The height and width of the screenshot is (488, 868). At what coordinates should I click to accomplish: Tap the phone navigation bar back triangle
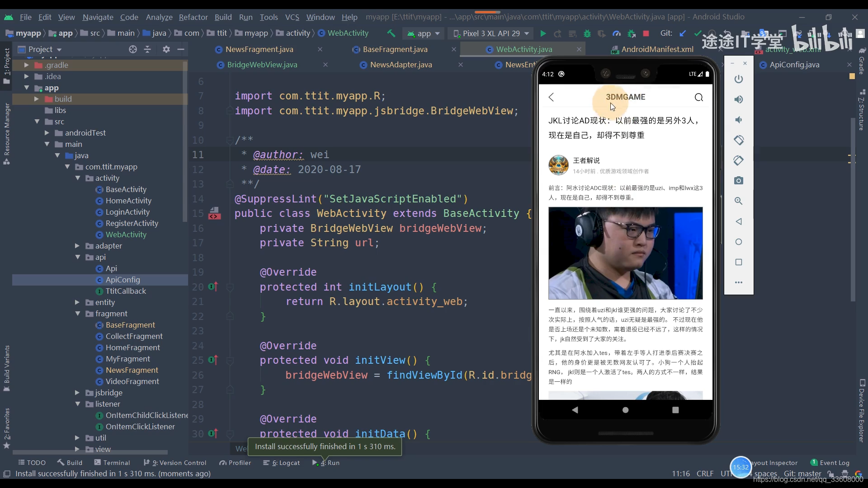[575, 410]
